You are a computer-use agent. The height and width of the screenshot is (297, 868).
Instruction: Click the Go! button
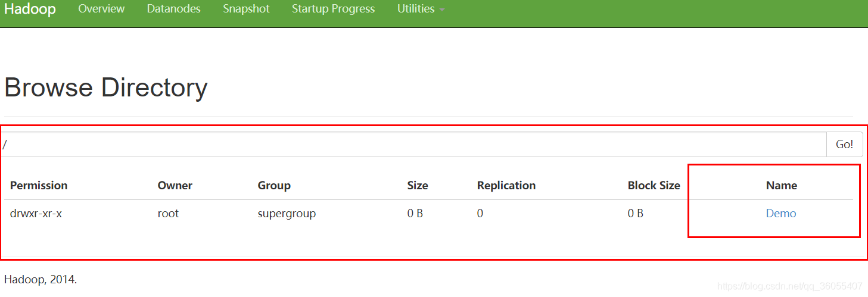tap(844, 145)
